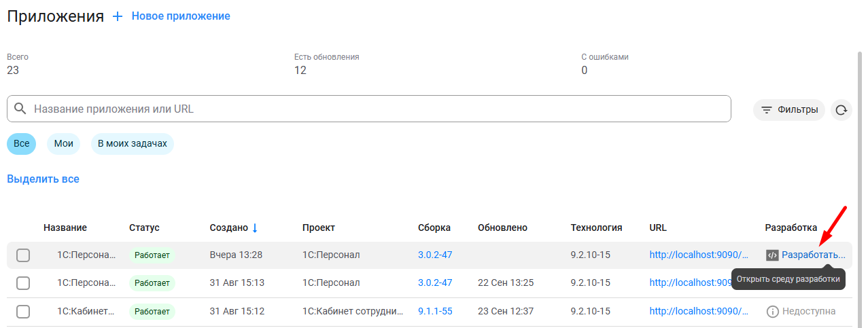This screenshot has height=328, width=868.
Task: Open the Фильтры panel
Action: 789,110
